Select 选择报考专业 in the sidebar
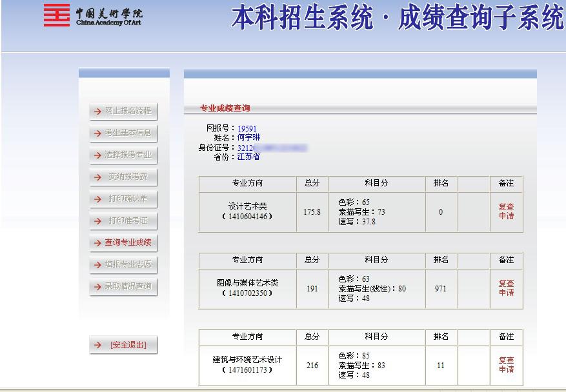Viewport: 566px width, 392px height. point(123,155)
